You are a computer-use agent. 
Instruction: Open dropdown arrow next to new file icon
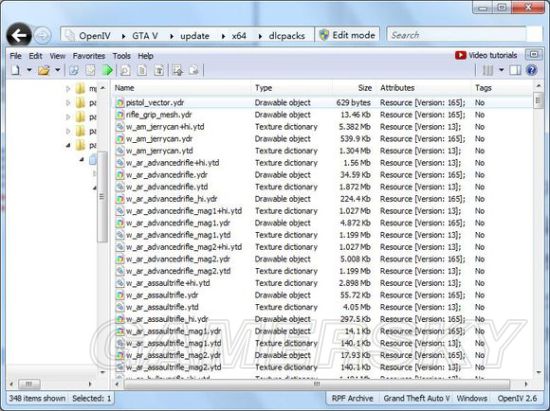coord(29,70)
